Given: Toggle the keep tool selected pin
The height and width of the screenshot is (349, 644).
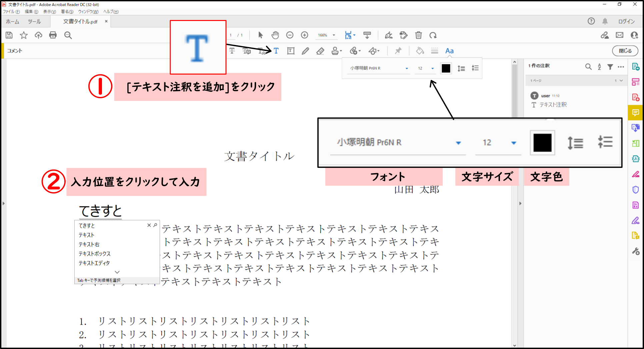Looking at the screenshot, I should point(398,51).
